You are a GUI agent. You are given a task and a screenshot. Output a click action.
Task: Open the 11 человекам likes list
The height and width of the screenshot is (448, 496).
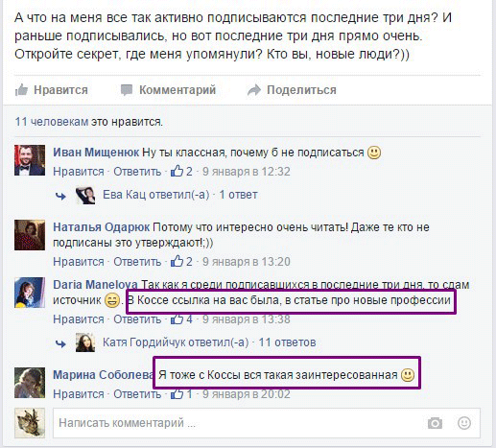[52, 122]
